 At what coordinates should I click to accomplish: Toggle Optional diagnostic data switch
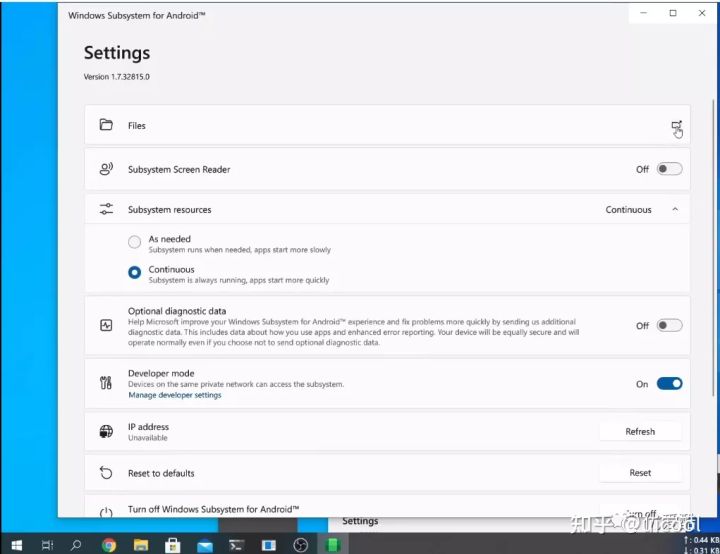pyautogui.click(x=669, y=325)
